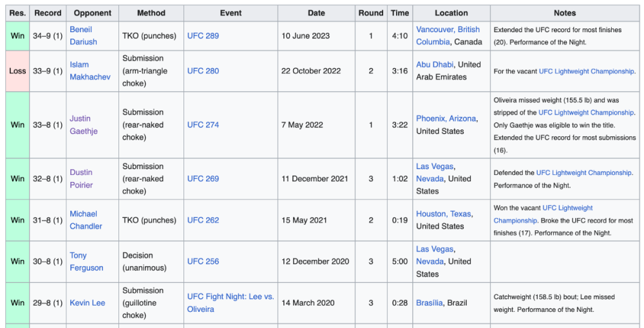Click the Event column header

231,13
